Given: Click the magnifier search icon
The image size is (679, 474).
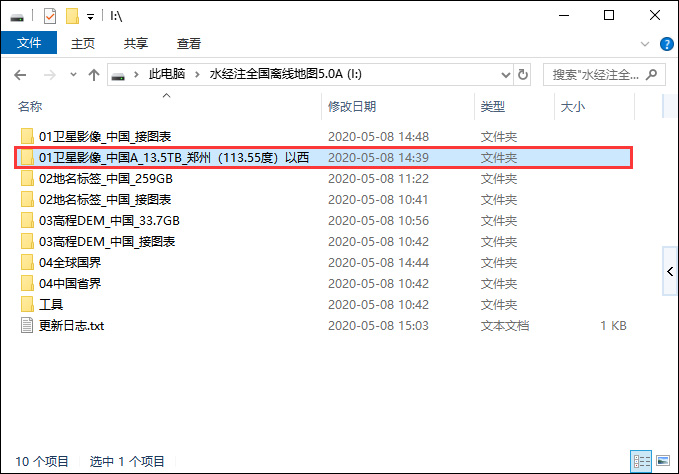Looking at the screenshot, I should (x=652, y=75).
